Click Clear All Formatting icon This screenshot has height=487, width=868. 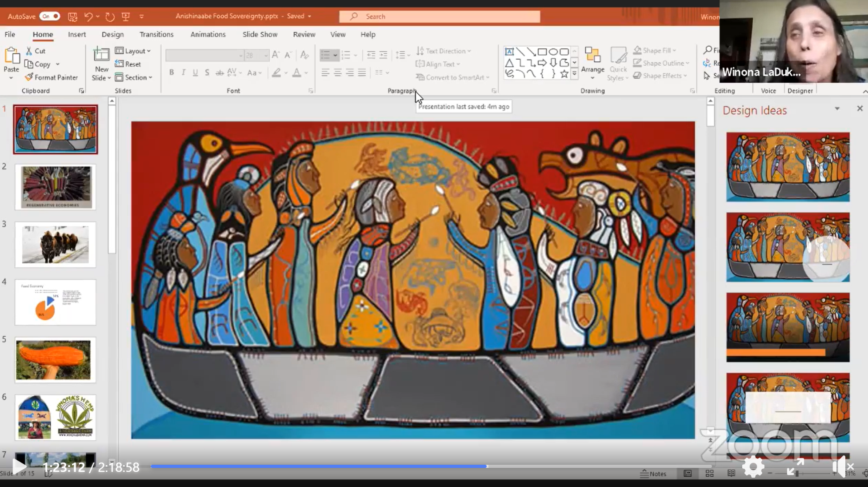(304, 55)
